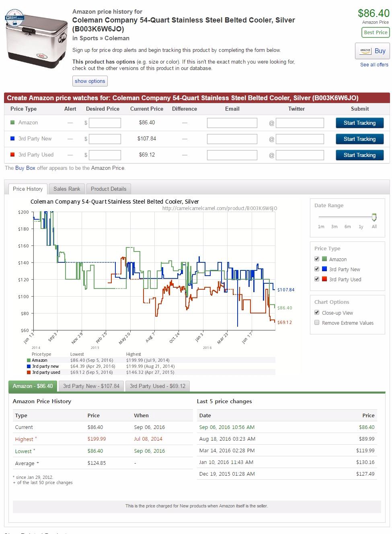Toggle the 3rd Party Used checkbox
Image resolution: width=392 pixels, height=534 pixels.
tap(317, 279)
